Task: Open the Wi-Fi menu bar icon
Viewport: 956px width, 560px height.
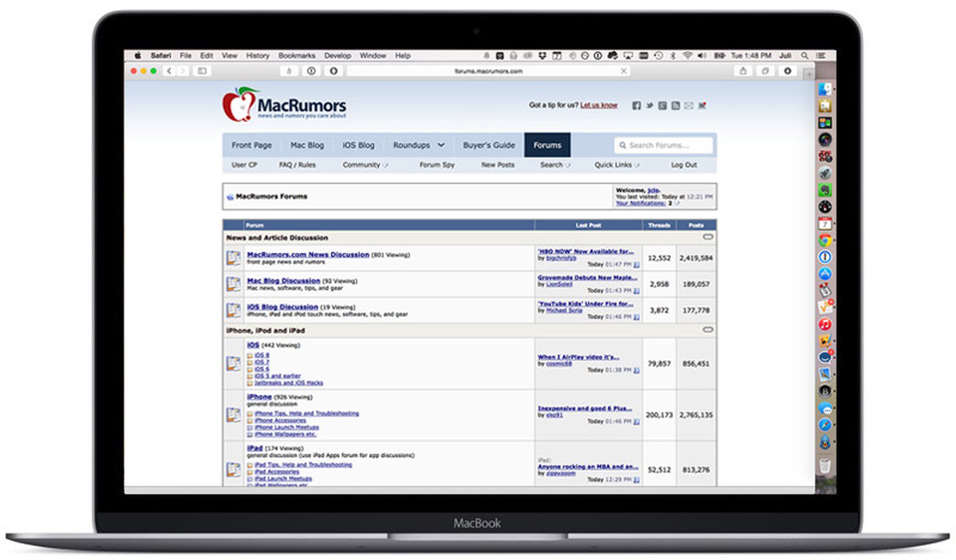Action: (x=688, y=55)
